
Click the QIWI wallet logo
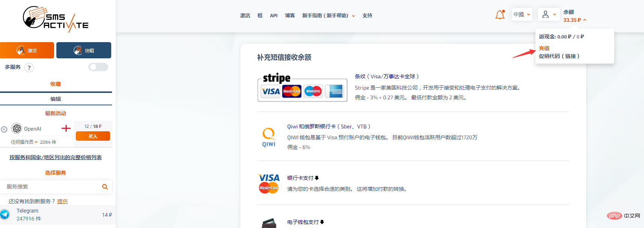[x=269, y=137]
